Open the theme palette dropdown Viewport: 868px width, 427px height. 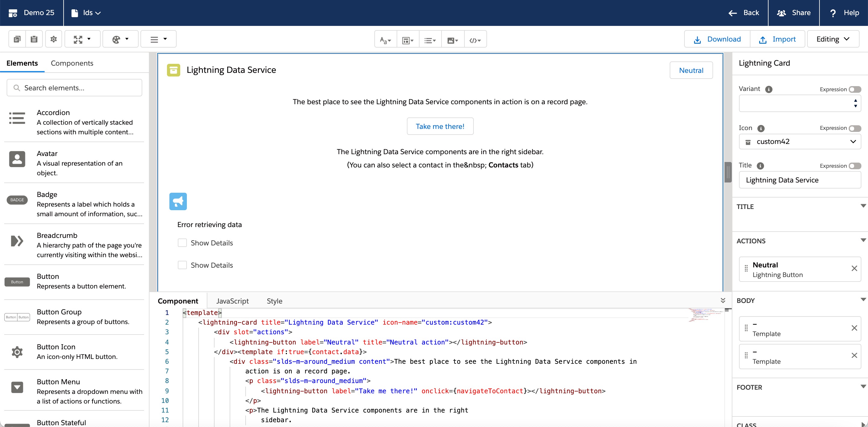click(120, 39)
